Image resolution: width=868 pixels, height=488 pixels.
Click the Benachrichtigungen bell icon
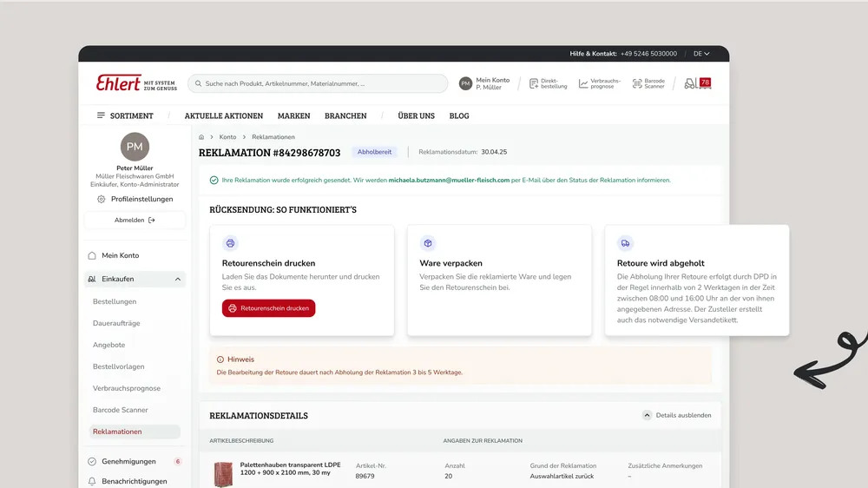pyautogui.click(x=92, y=481)
